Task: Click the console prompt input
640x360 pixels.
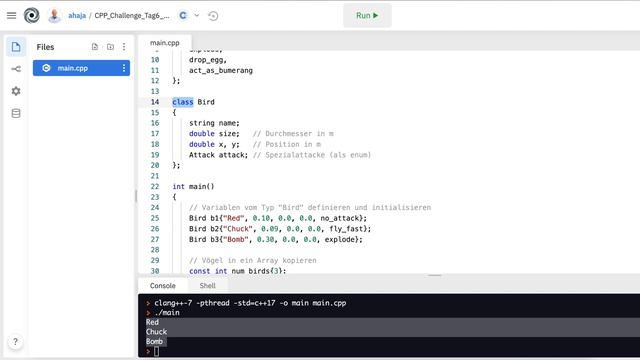Action: (156, 351)
